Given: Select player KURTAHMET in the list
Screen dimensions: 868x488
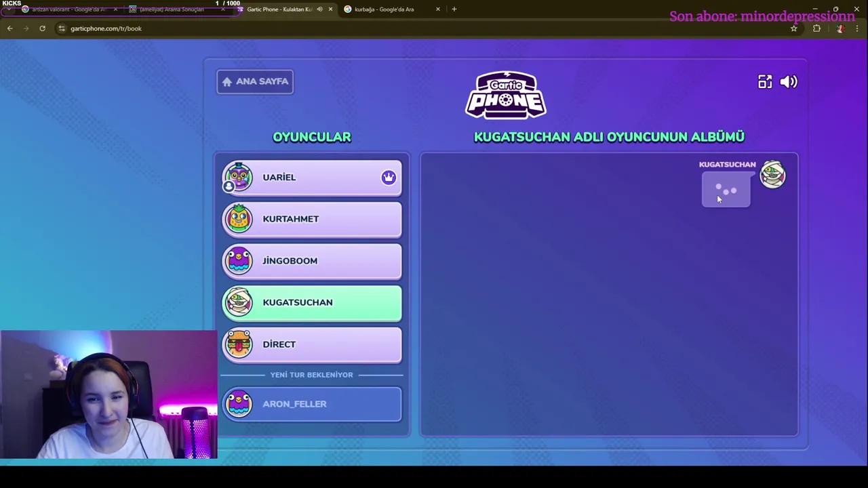Looking at the screenshot, I should pyautogui.click(x=312, y=219).
